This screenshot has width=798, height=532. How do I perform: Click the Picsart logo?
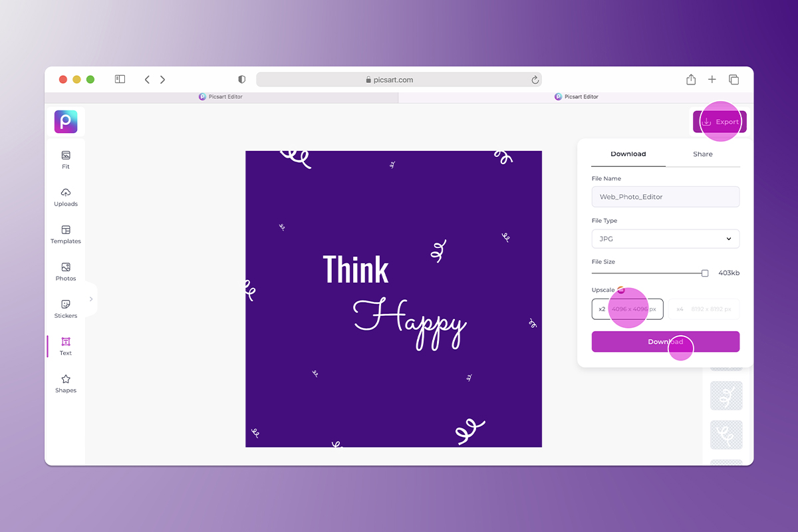tap(65, 121)
